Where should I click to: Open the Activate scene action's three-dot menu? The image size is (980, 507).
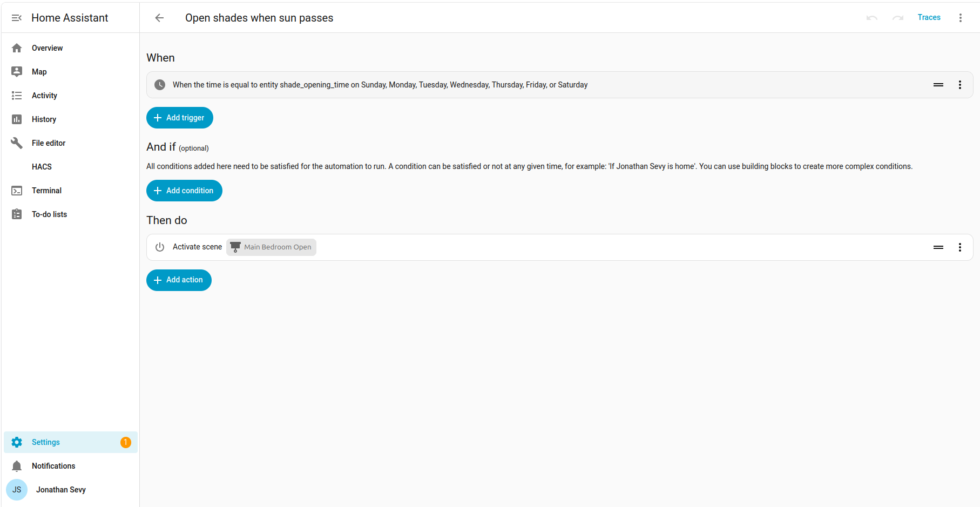point(960,247)
